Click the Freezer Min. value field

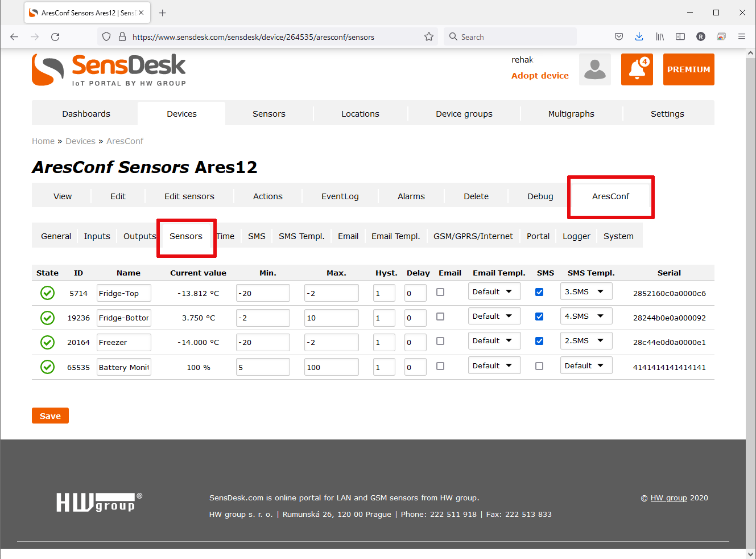click(263, 342)
